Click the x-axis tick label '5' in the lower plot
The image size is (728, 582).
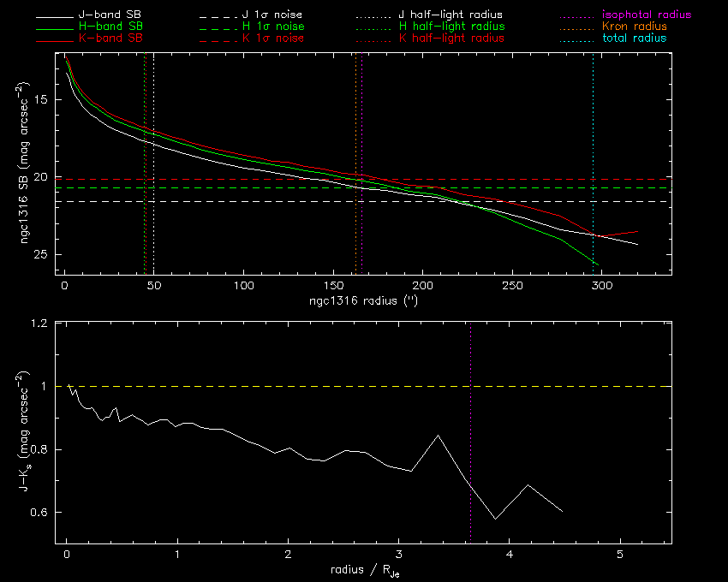point(620,554)
